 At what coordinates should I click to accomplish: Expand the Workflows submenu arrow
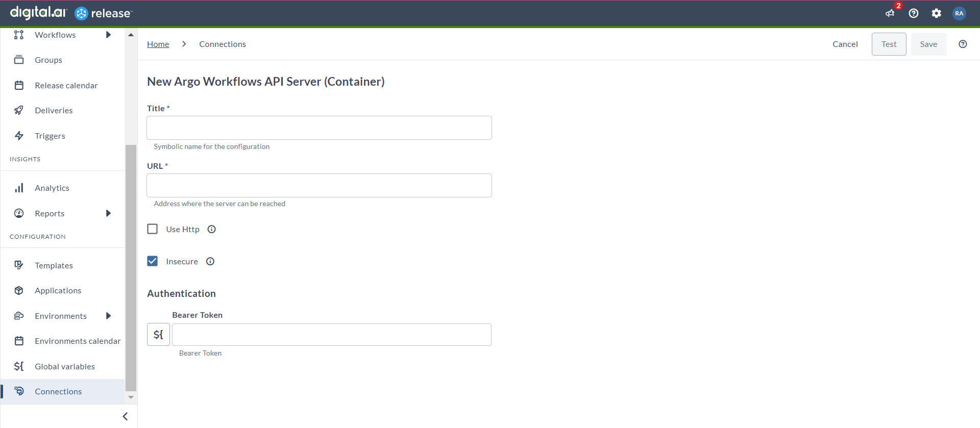pos(108,35)
